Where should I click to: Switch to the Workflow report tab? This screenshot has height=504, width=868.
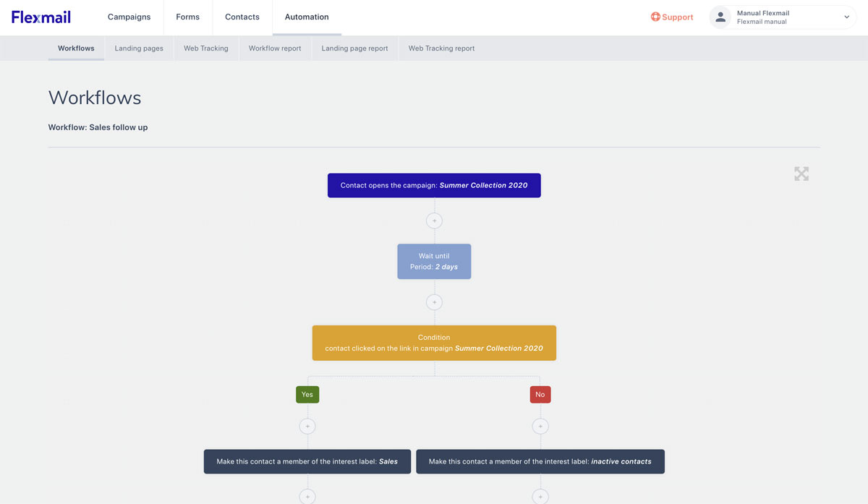pyautogui.click(x=275, y=48)
